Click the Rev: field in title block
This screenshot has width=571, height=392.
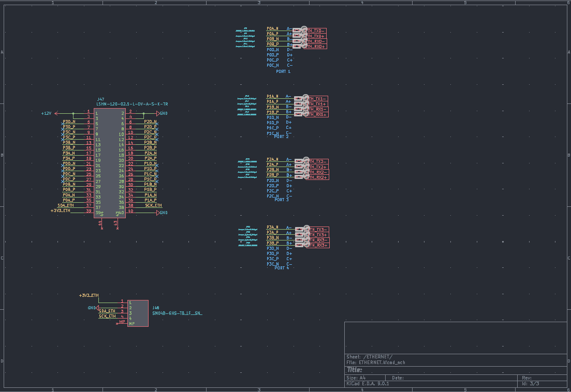click(526, 378)
